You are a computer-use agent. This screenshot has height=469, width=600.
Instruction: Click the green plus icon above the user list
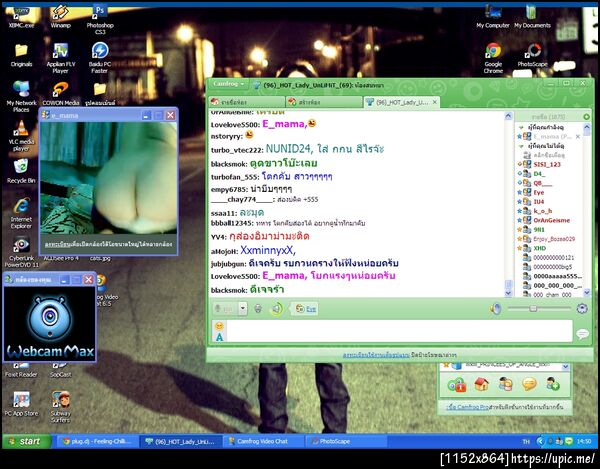[x=586, y=116]
